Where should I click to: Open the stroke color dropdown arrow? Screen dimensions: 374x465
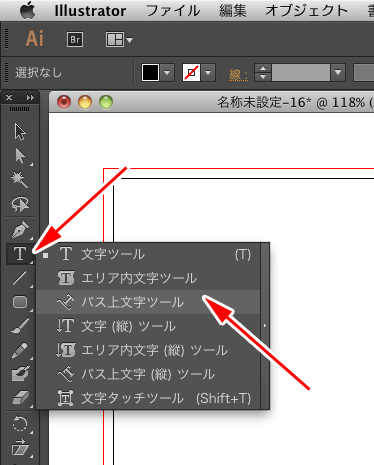[x=208, y=72]
